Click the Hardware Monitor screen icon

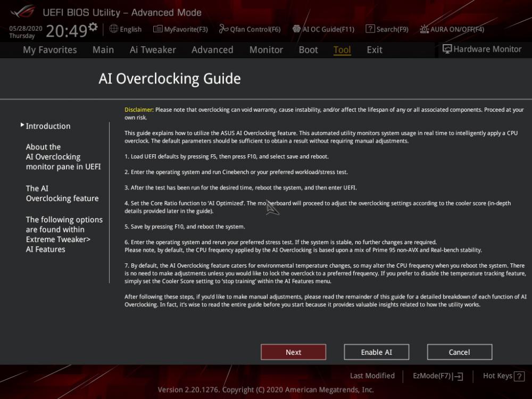(x=447, y=49)
